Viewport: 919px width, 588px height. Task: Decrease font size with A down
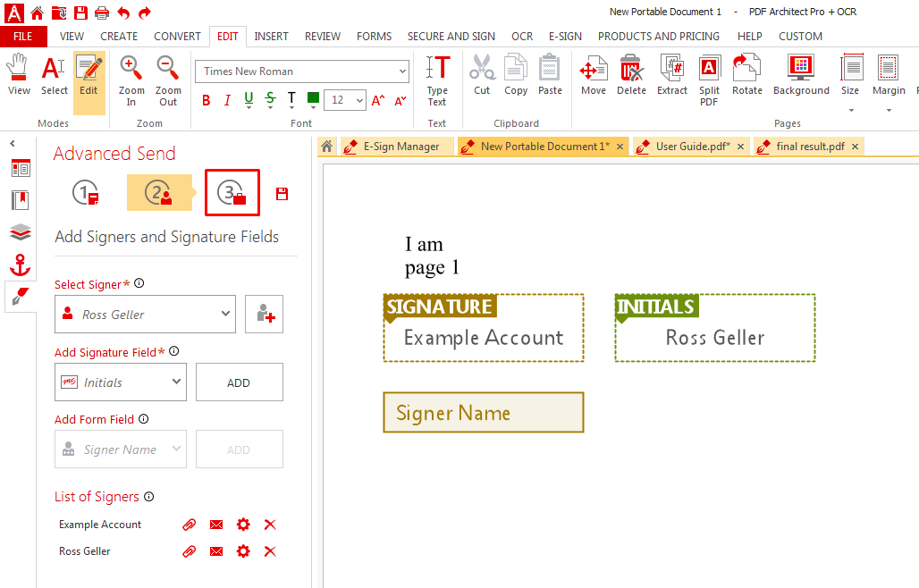pyautogui.click(x=400, y=101)
